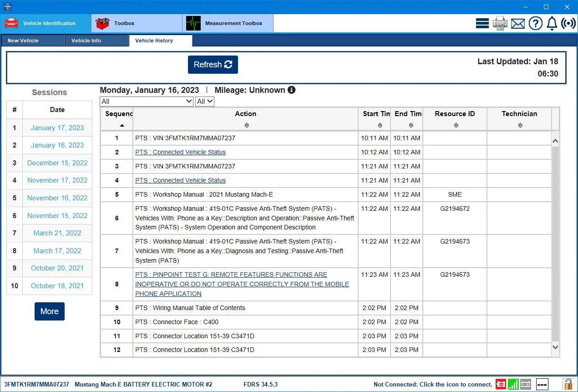This screenshot has height=392, width=578.
Task: Sort by Sequence column arrow
Action: tap(122, 125)
